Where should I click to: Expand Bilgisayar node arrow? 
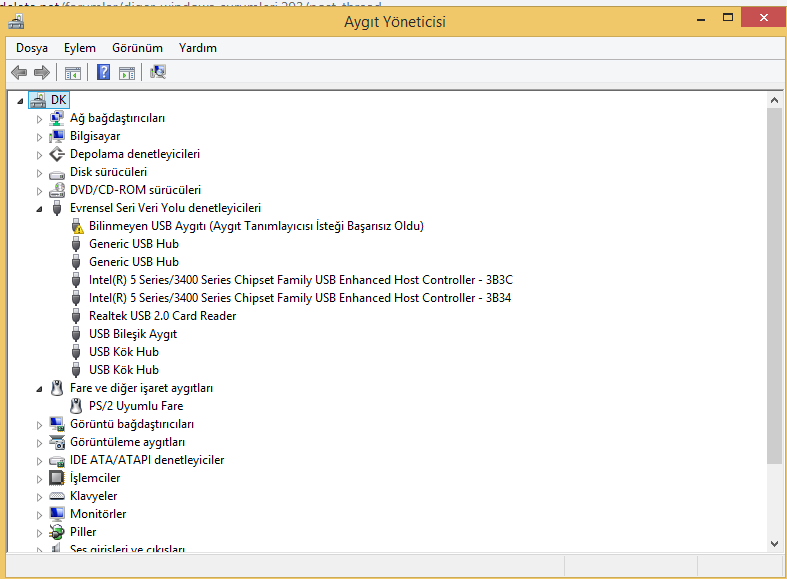tap(39, 137)
